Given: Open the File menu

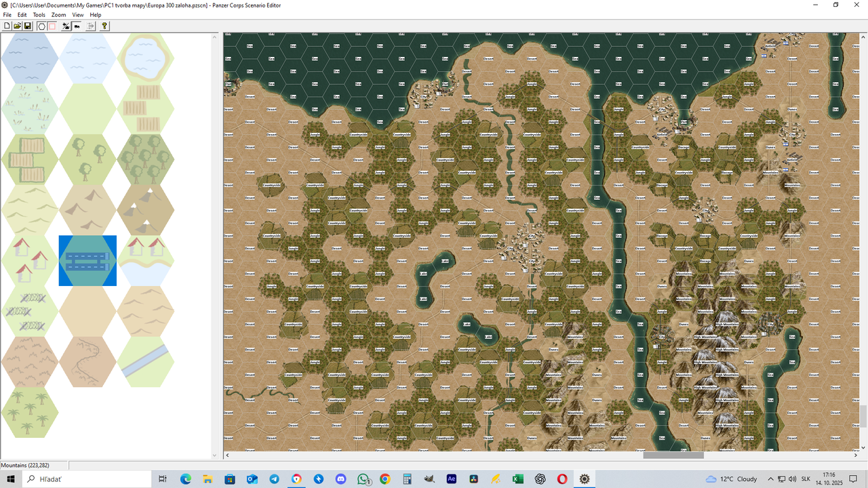Looking at the screenshot, I should click(x=7, y=14).
